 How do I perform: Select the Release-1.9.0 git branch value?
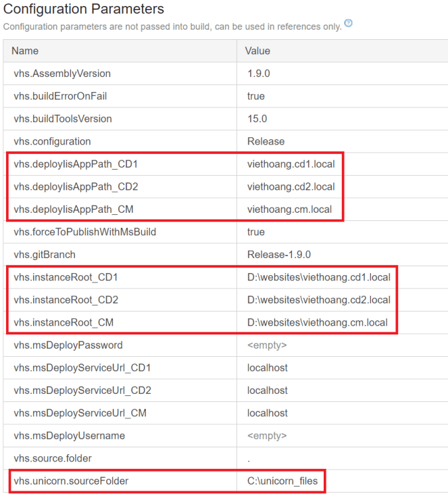click(277, 255)
